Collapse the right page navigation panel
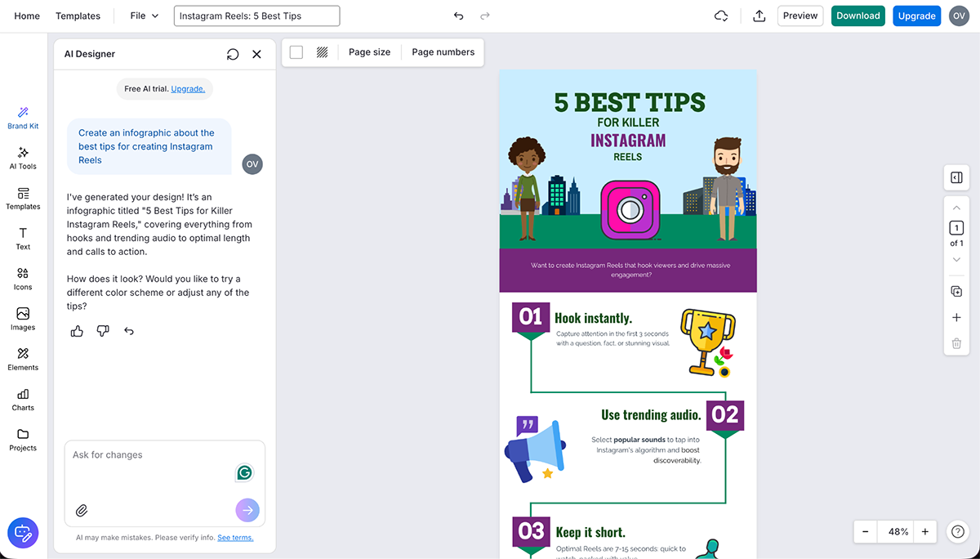The height and width of the screenshot is (559, 980). click(955, 177)
